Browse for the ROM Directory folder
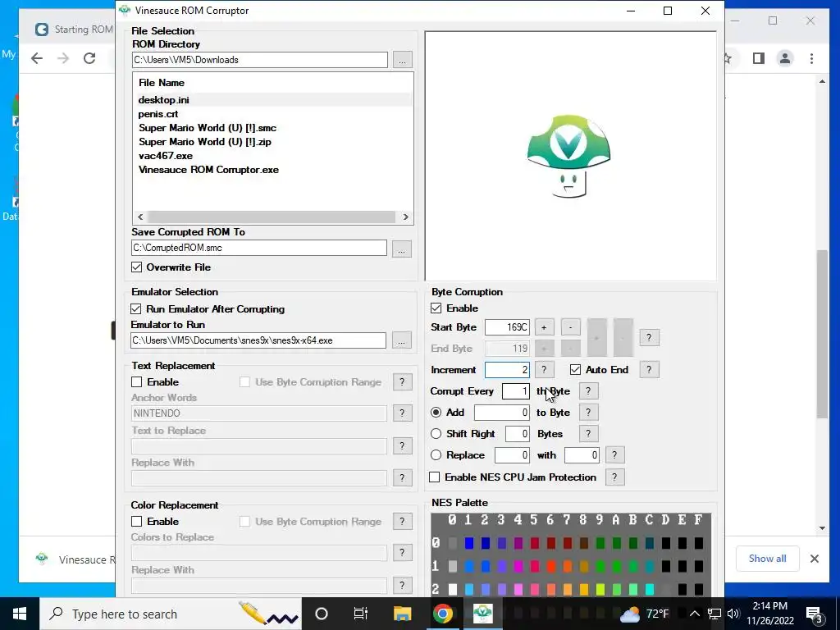The height and width of the screenshot is (630, 840). point(402,59)
